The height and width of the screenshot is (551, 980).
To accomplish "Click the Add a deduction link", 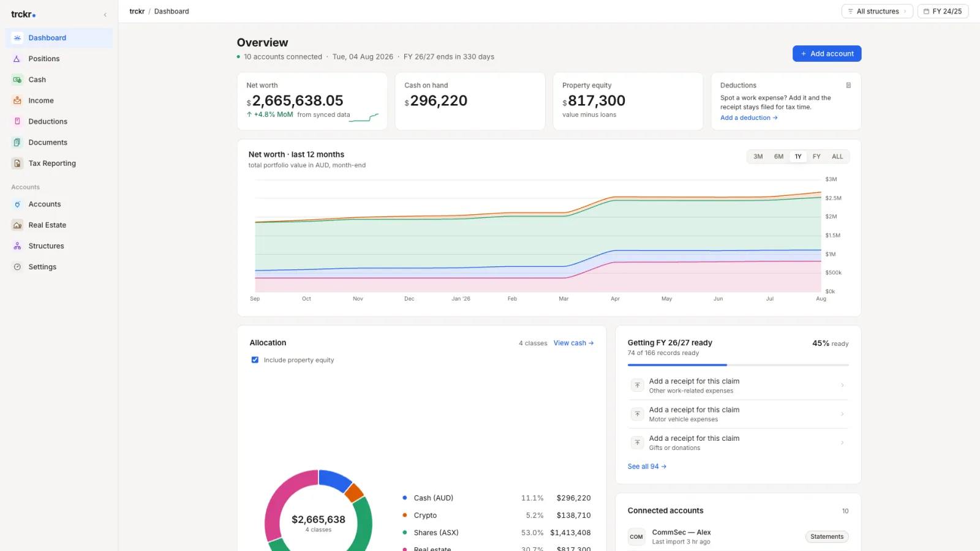I will pos(749,118).
